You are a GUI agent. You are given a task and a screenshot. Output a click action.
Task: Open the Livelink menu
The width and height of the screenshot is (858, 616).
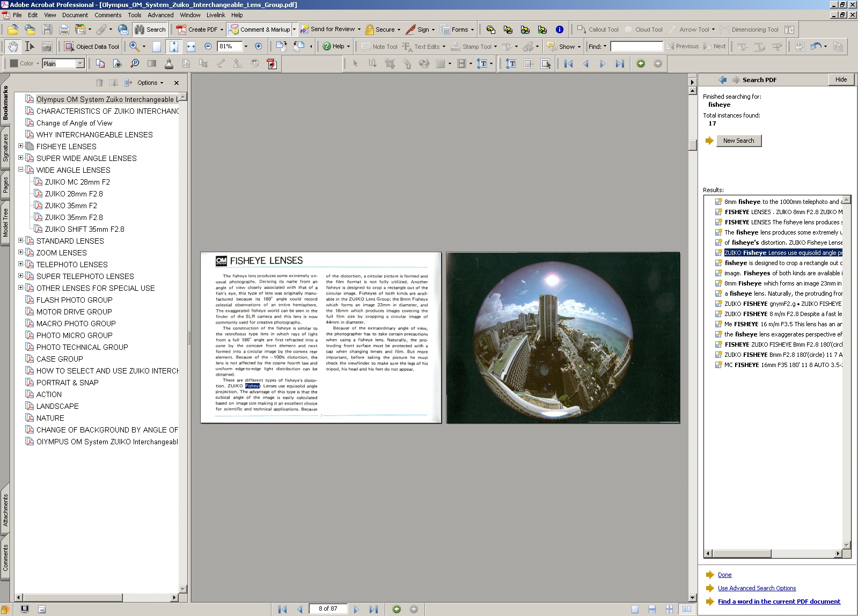click(x=216, y=15)
